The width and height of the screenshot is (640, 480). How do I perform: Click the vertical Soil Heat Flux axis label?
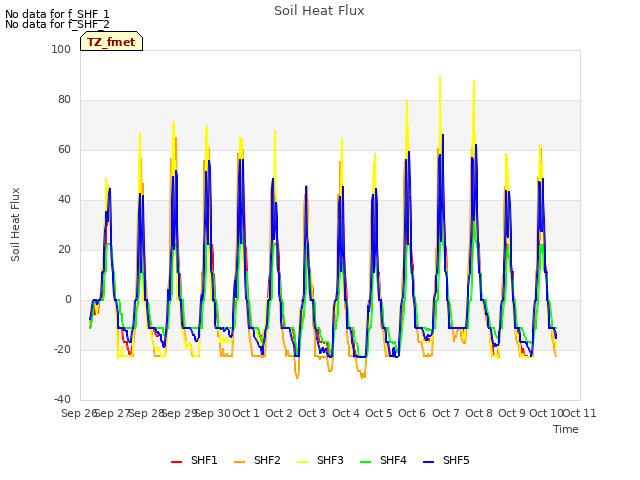point(15,224)
